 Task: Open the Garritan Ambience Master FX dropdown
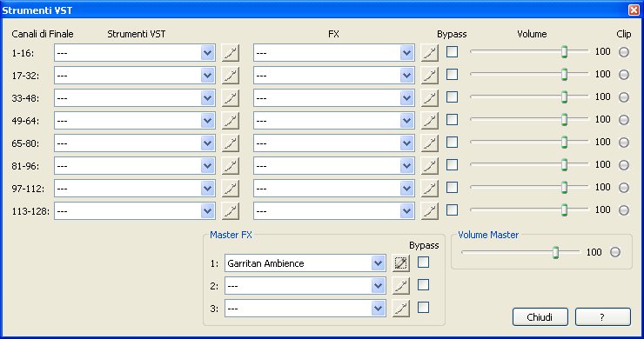[378, 263]
